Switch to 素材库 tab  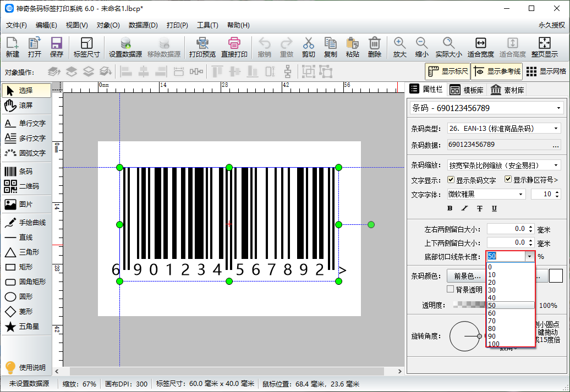(507, 90)
